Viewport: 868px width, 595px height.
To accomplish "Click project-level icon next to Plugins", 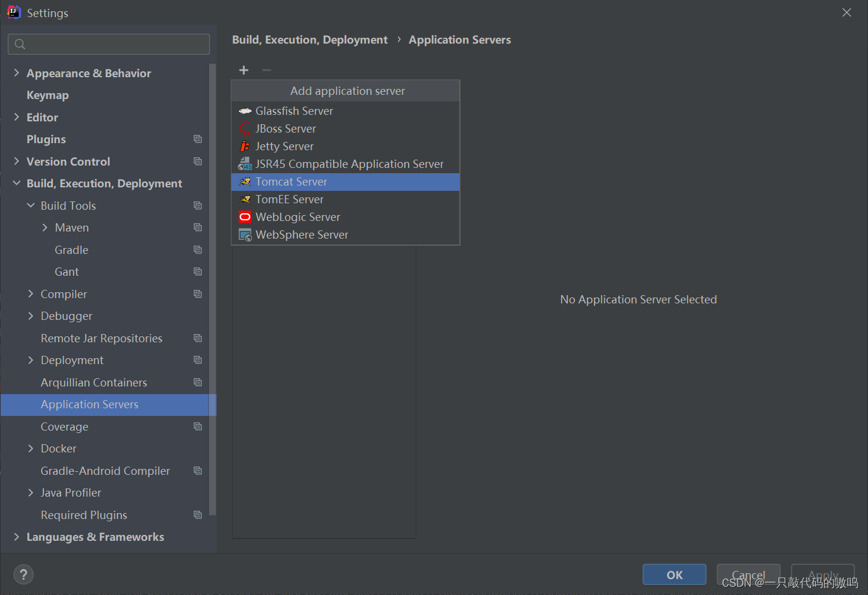I will pyautogui.click(x=198, y=139).
